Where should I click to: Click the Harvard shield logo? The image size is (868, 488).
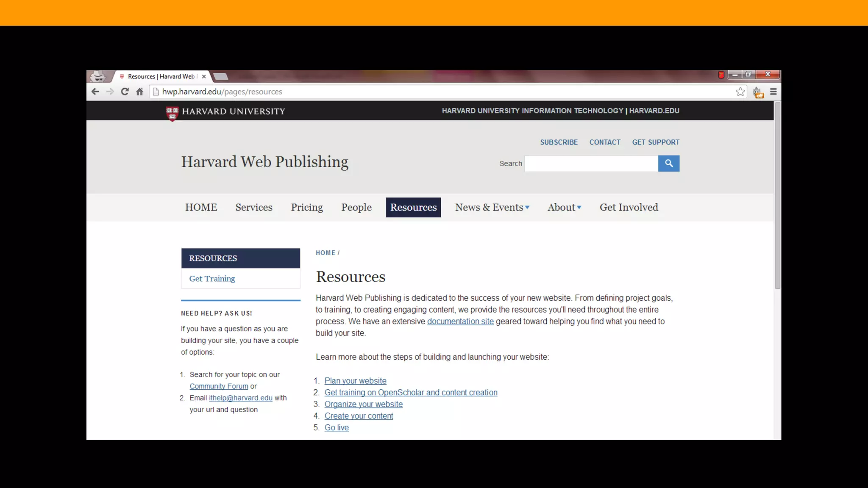click(x=172, y=113)
